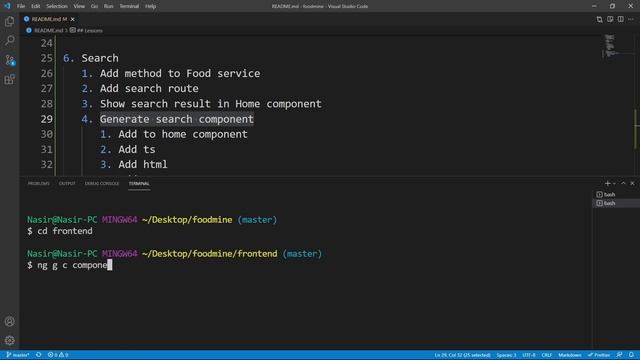This screenshot has width=640, height=360.
Task: Click the text 'Add html'
Action: click(143, 164)
